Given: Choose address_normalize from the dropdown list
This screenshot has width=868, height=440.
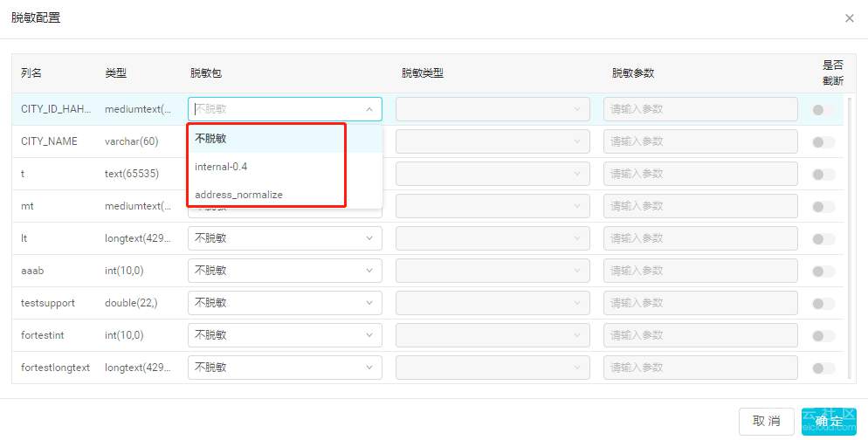Looking at the screenshot, I should (285, 195).
